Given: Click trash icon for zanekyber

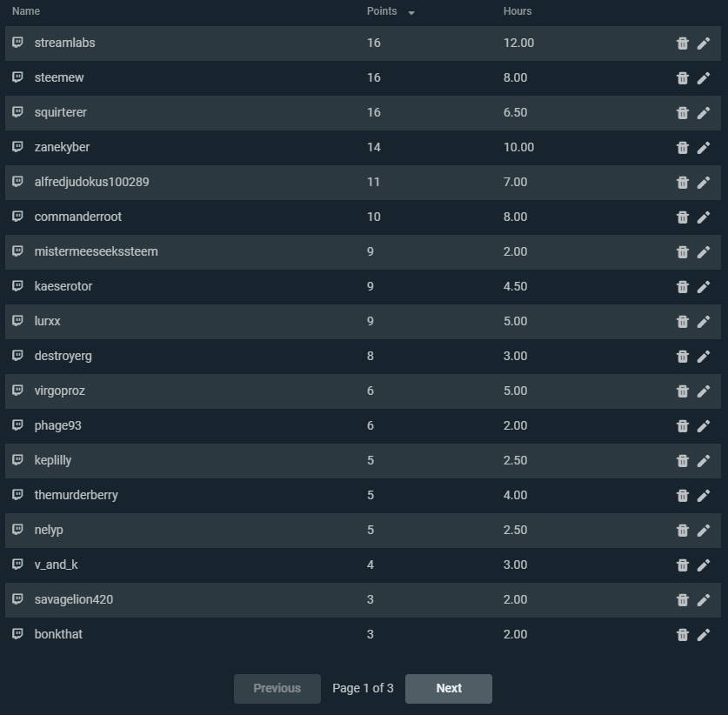Looking at the screenshot, I should pos(683,148).
